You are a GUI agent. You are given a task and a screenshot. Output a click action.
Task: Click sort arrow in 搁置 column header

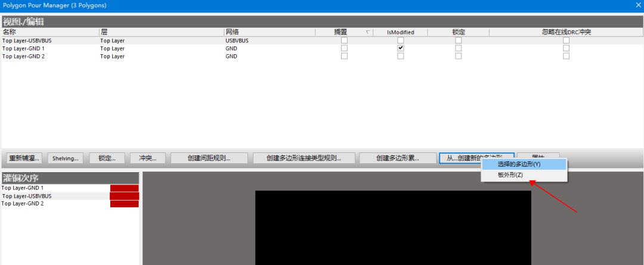tap(367, 32)
